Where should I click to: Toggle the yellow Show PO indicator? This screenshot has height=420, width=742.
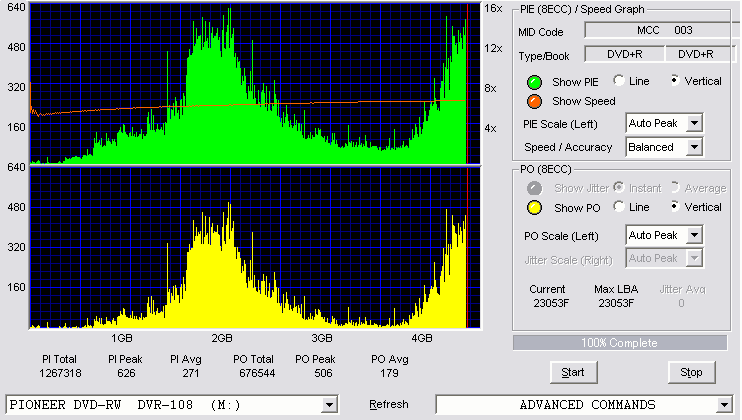(x=534, y=208)
